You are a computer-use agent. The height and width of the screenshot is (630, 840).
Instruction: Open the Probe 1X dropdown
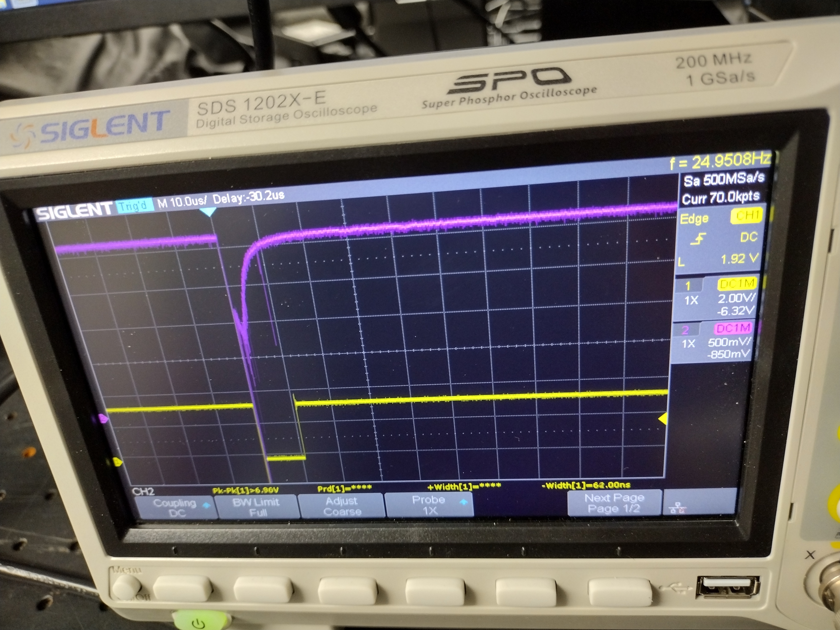click(429, 505)
